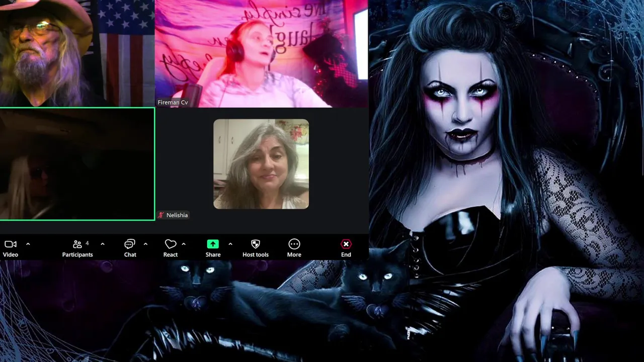Open Host tools shield
The image size is (644, 362).
pyautogui.click(x=256, y=248)
